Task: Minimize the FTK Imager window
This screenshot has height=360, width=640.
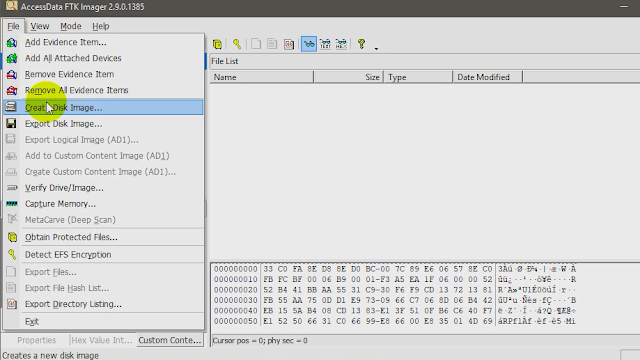Action: pyautogui.click(x=624, y=7)
